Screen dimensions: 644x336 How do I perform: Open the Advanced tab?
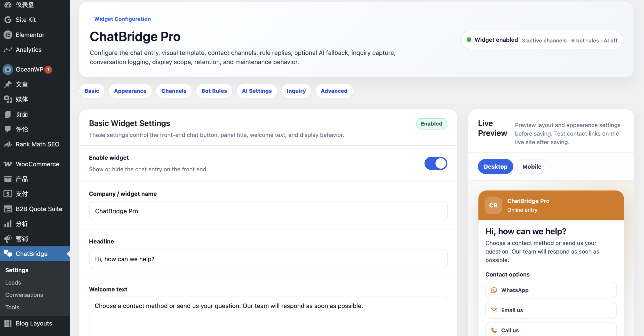[334, 91]
